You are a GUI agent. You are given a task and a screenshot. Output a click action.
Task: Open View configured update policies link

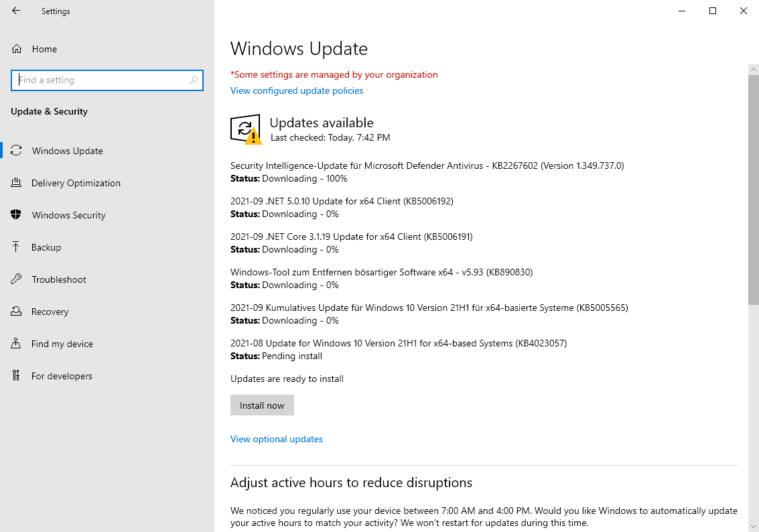[297, 90]
